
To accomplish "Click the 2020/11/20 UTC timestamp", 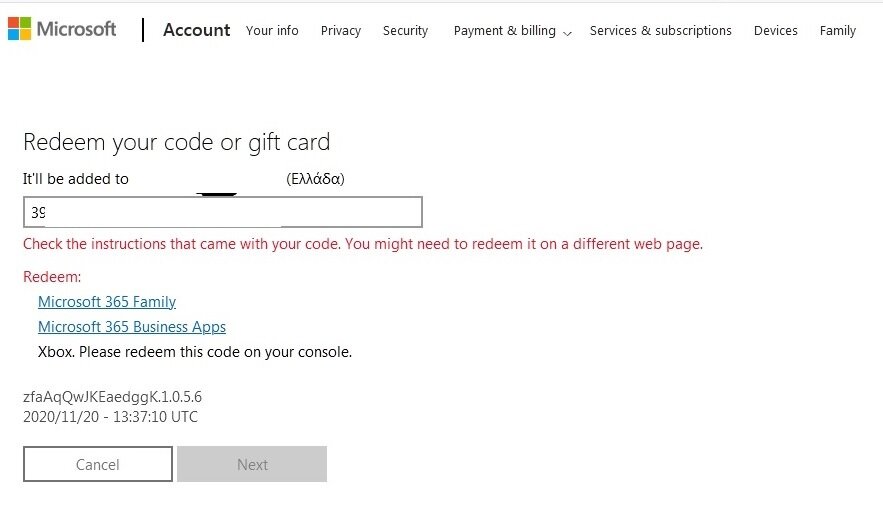I will 110,417.
